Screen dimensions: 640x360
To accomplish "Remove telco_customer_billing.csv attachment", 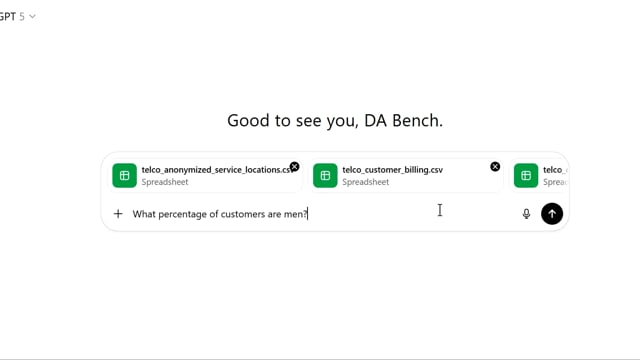I will pyautogui.click(x=495, y=167).
